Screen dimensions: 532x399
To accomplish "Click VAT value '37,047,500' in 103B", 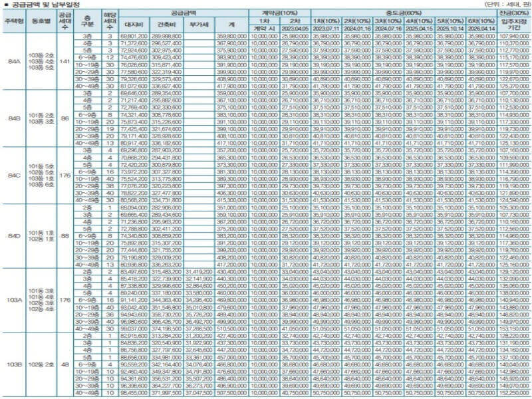I will [x=199, y=392].
